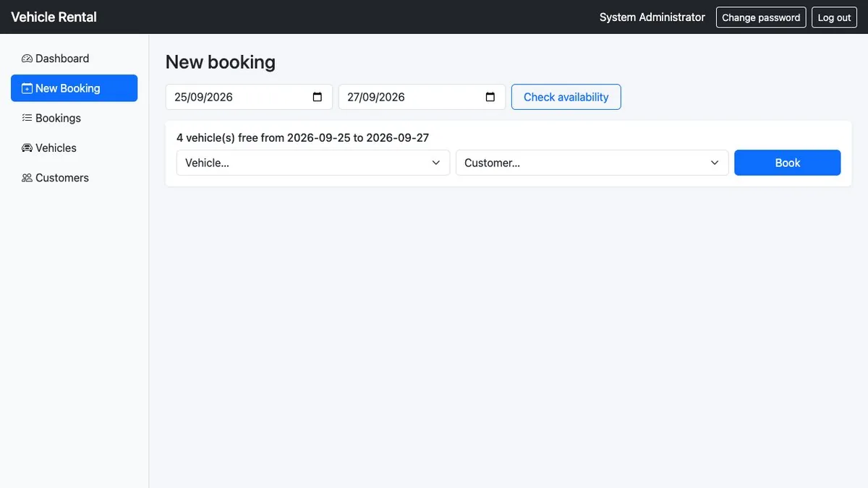Expand the Customer dropdown

coord(592,163)
